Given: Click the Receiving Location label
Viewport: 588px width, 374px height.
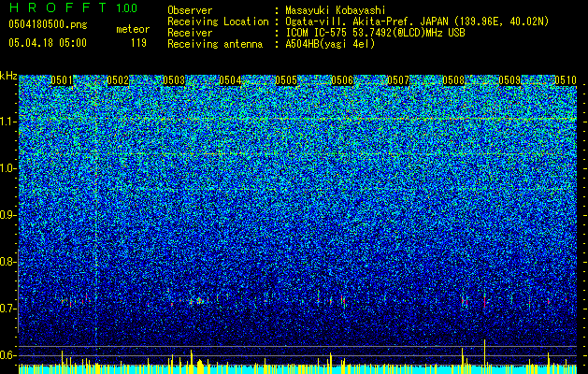Looking at the screenshot, I should coord(218,22).
